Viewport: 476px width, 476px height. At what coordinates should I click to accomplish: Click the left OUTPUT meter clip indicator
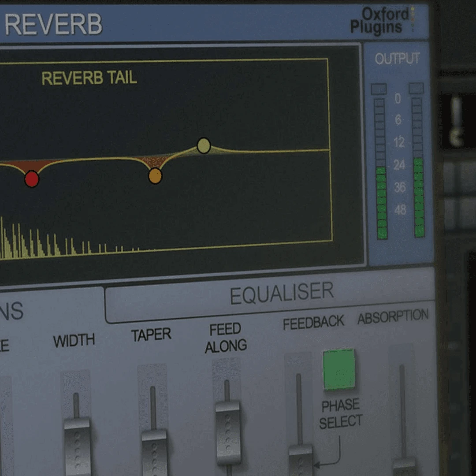(x=379, y=89)
